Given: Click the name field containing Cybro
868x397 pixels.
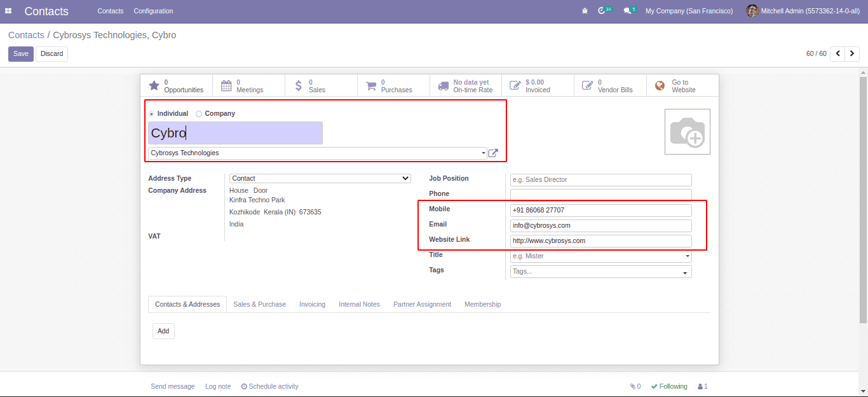Looking at the screenshot, I should point(235,133).
